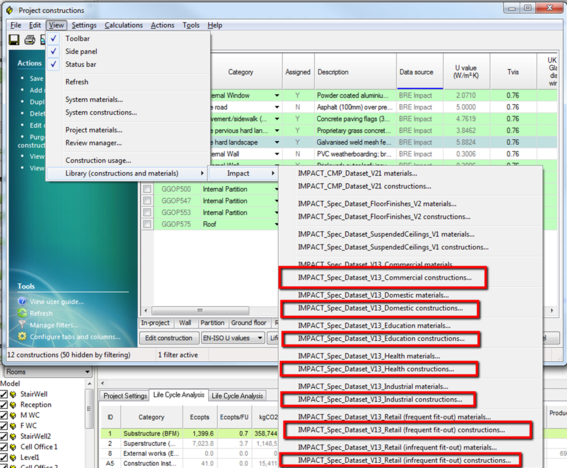Uncheck the StairWell room checkbox

pyautogui.click(x=4, y=394)
